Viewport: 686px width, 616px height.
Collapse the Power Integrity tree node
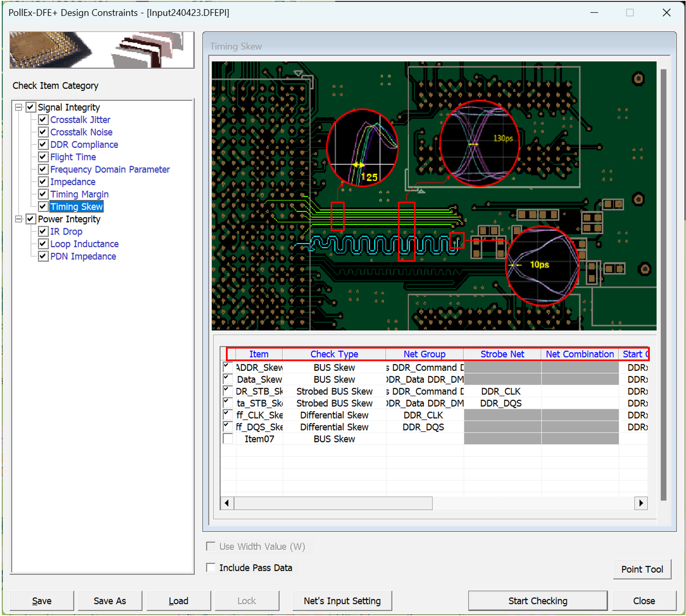(x=18, y=219)
